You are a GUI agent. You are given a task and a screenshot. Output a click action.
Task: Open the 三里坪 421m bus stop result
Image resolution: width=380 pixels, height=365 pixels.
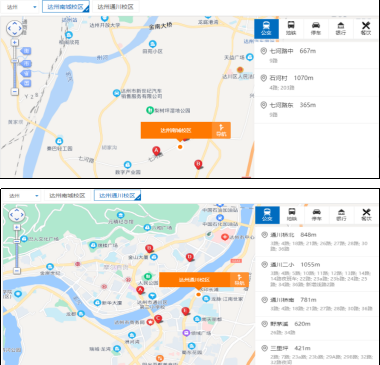click(317, 353)
